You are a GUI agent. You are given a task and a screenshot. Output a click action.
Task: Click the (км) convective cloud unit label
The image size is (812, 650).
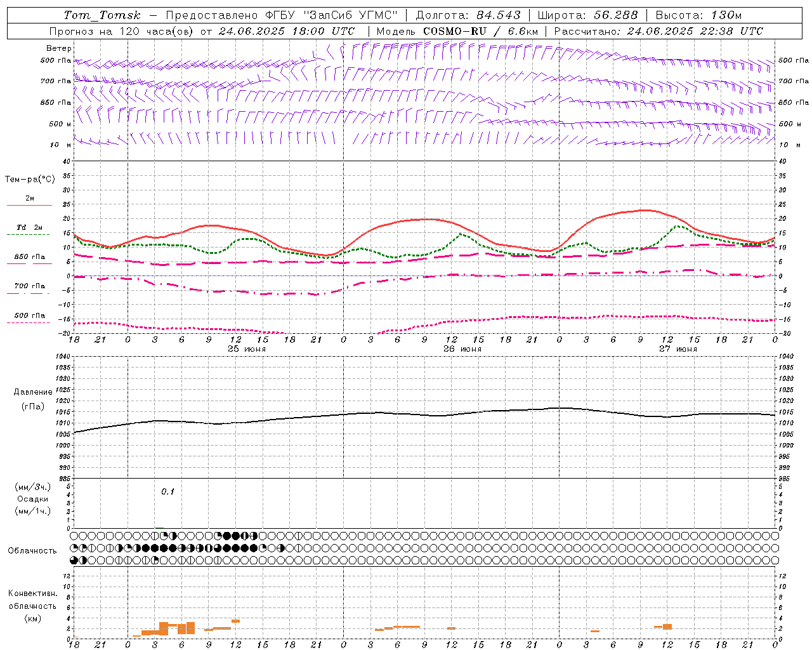click(x=32, y=618)
